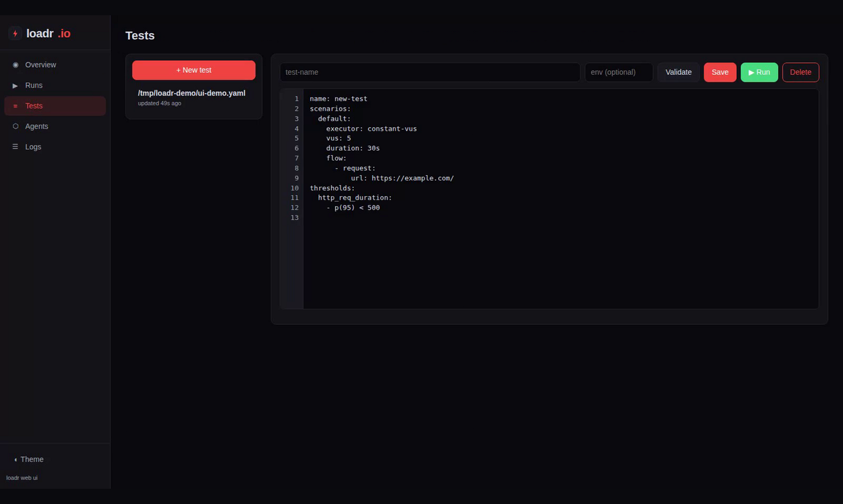Click the 'name: new-test' line in editor
843x504 pixels.
pyautogui.click(x=339, y=99)
